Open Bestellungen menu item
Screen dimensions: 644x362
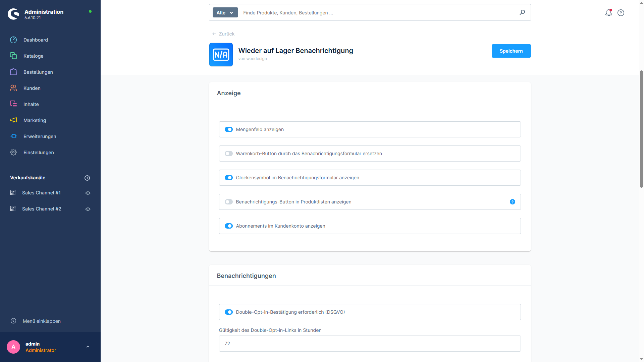pos(38,72)
